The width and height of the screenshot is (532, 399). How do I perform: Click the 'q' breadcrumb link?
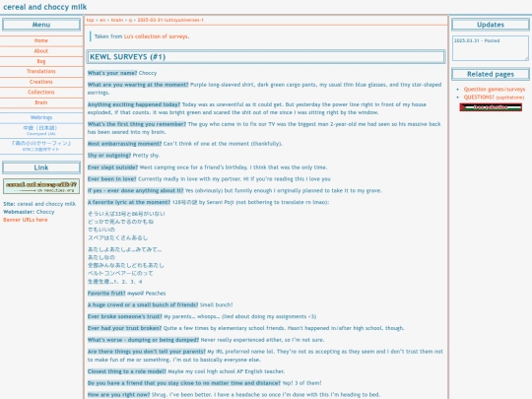[130, 20]
